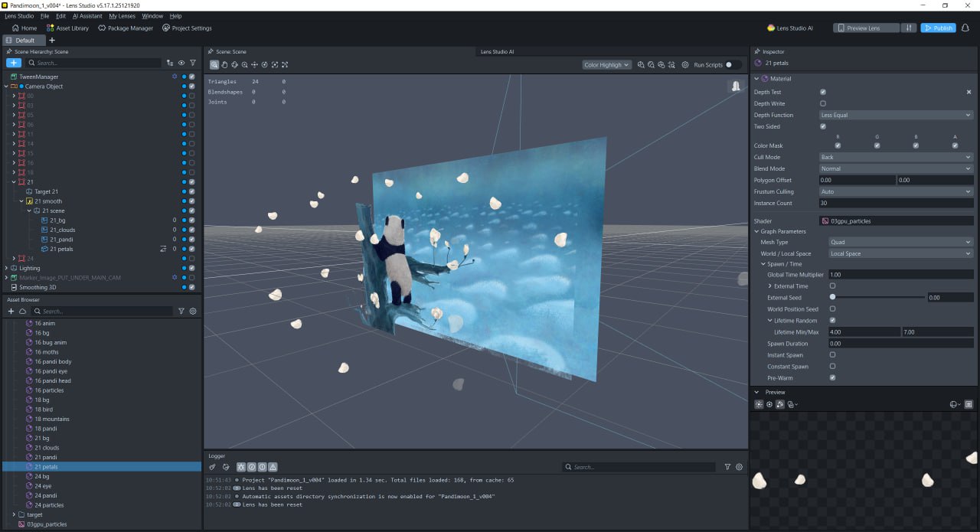The width and height of the screenshot is (980, 532).
Task: Open the Depth Function dropdown
Action: (x=896, y=115)
